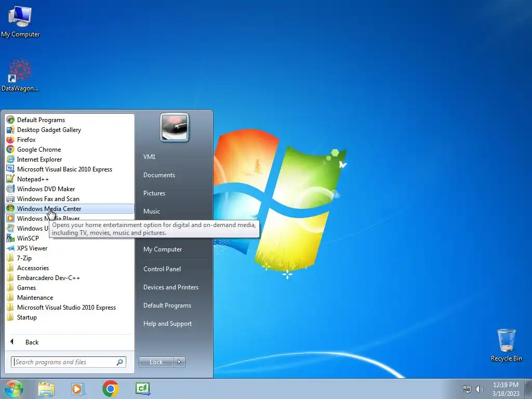Open the Windows Fax and Scan icon
The image size is (532, 399).
tap(10, 199)
